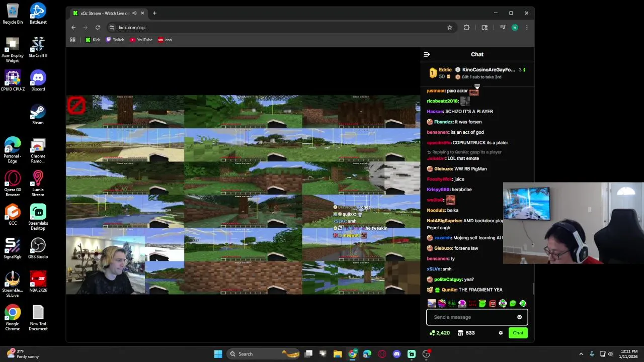Open the channel shop showing 533
644x362 pixels.
[466, 333]
